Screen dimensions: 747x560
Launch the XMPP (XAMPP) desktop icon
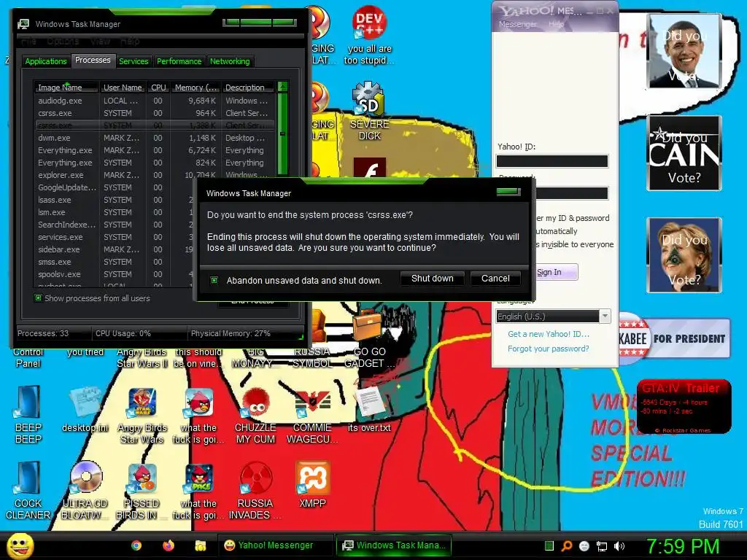point(312,478)
